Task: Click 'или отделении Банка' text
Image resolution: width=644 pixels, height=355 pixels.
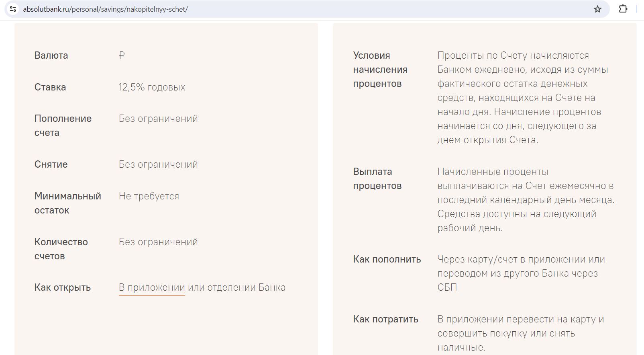Action: [x=236, y=287]
